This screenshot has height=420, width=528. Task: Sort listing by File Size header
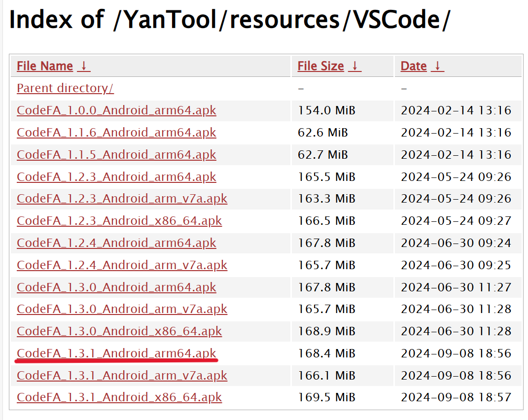320,66
